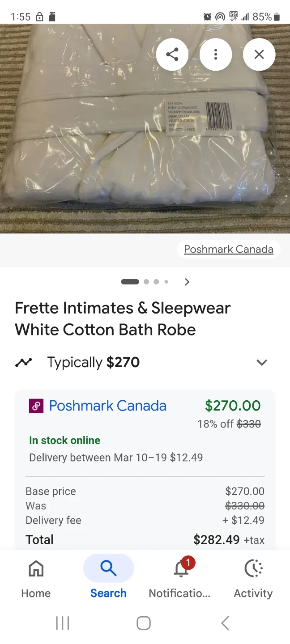Open the Poshmark Canada seller link
Screen dimensions: 290x644
[x=107, y=406]
